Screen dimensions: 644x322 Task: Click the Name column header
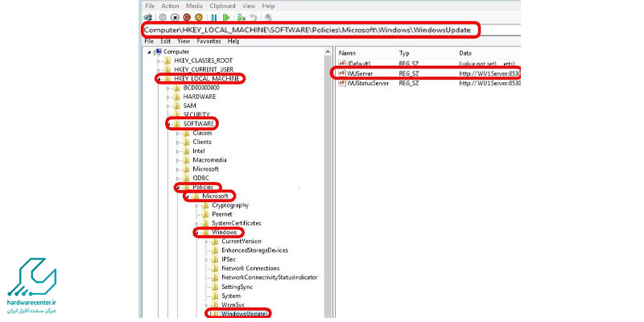click(347, 53)
